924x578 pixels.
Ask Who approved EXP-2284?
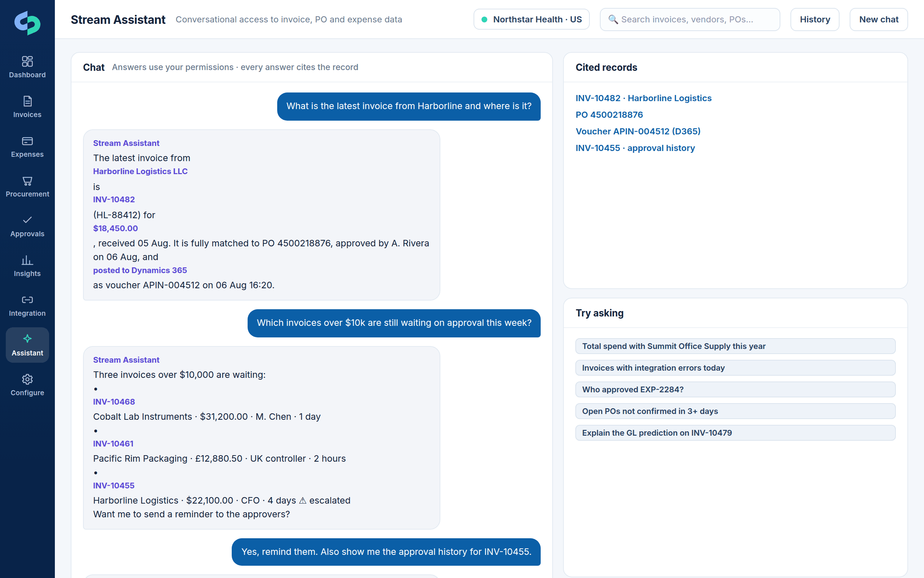tap(735, 389)
